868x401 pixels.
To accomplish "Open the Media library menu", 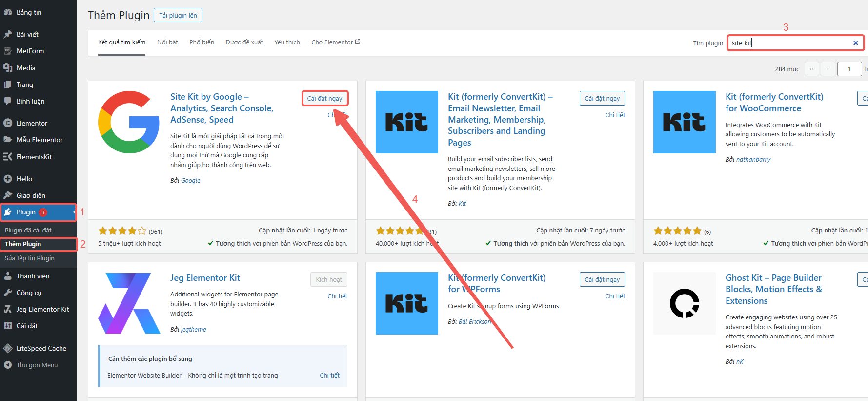I will [x=26, y=68].
